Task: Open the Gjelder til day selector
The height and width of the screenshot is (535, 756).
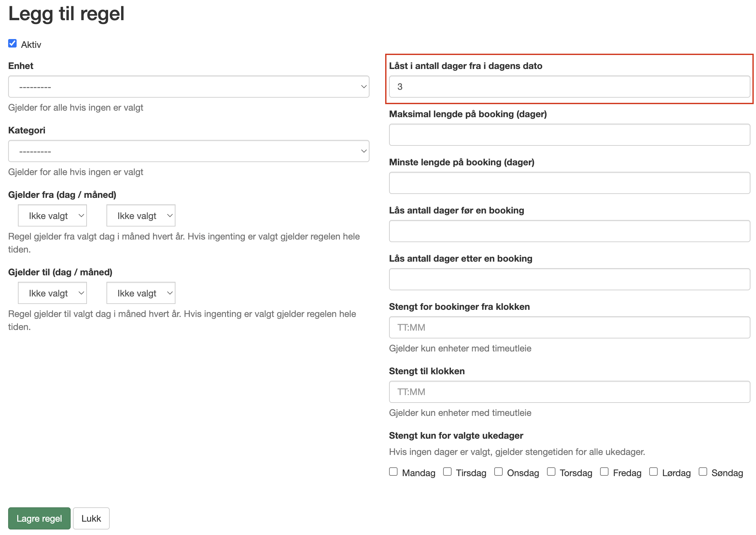Action: [x=52, y=293]
